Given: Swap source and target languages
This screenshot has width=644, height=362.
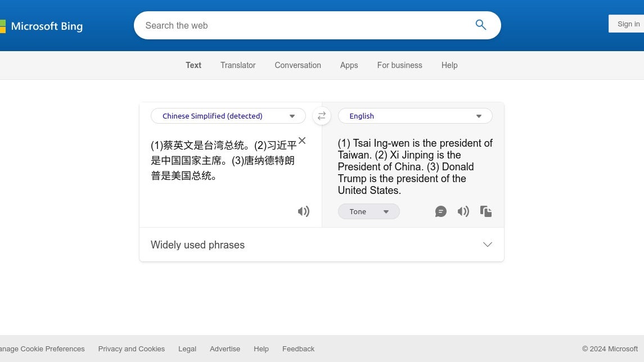Looking at the screenshot, I should [x=322, y=116].
